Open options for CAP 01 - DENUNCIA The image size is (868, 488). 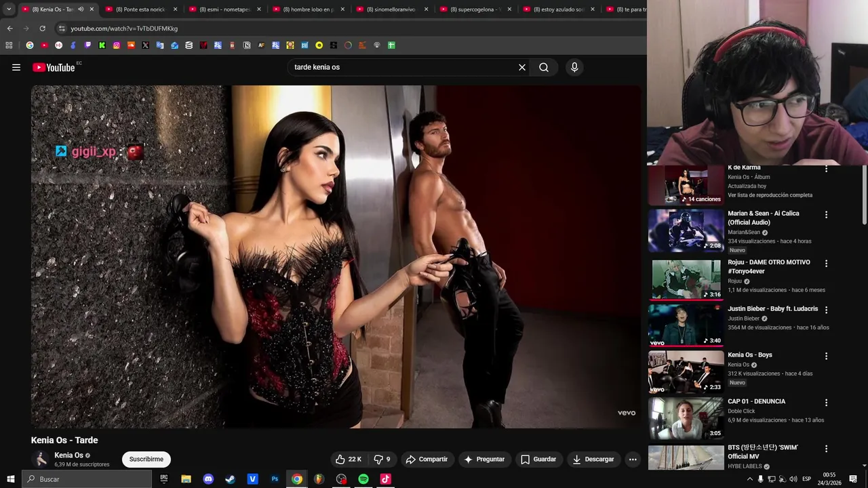click(x=826, y=403)
